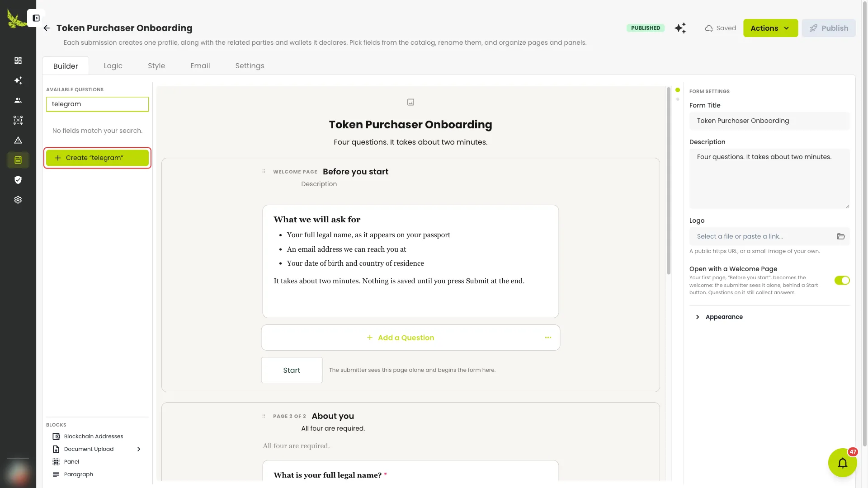Open the Actions dropdown

(x=770, y=28)
